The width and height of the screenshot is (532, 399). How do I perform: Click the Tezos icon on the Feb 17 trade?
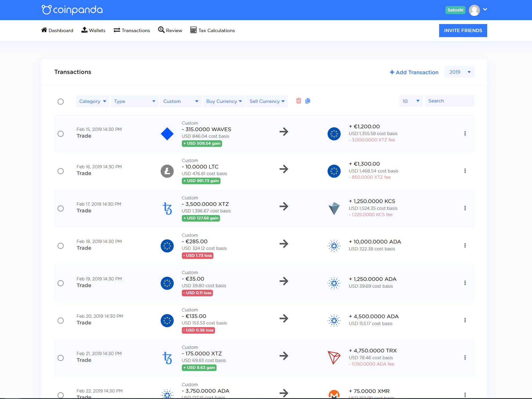click(167, 209)
